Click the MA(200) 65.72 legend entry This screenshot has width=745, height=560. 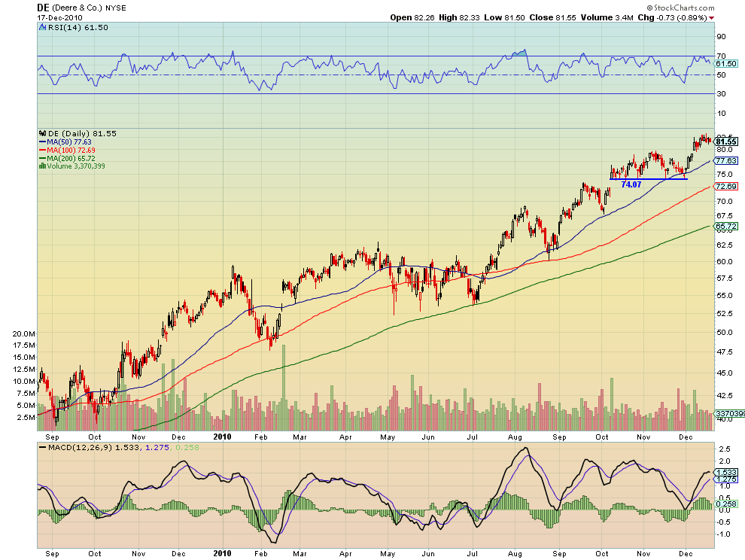pos(67,158)
